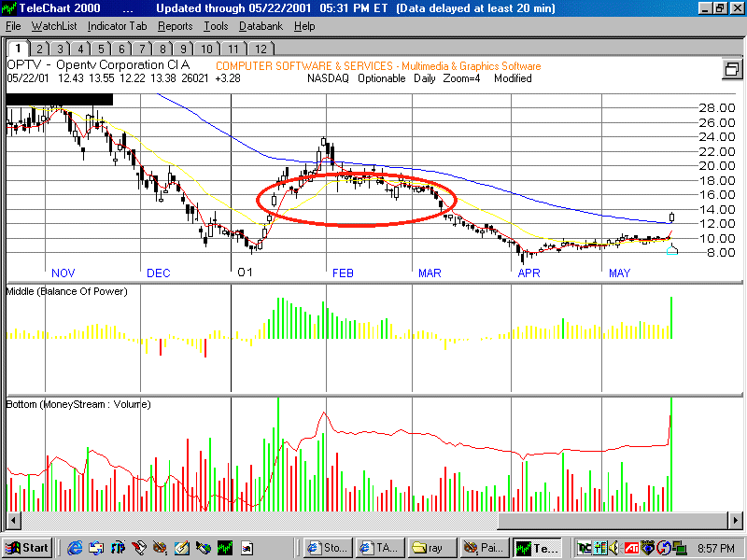The image size is (747, 560).
Task: Click the Optionable label
Action: (382, 78)
